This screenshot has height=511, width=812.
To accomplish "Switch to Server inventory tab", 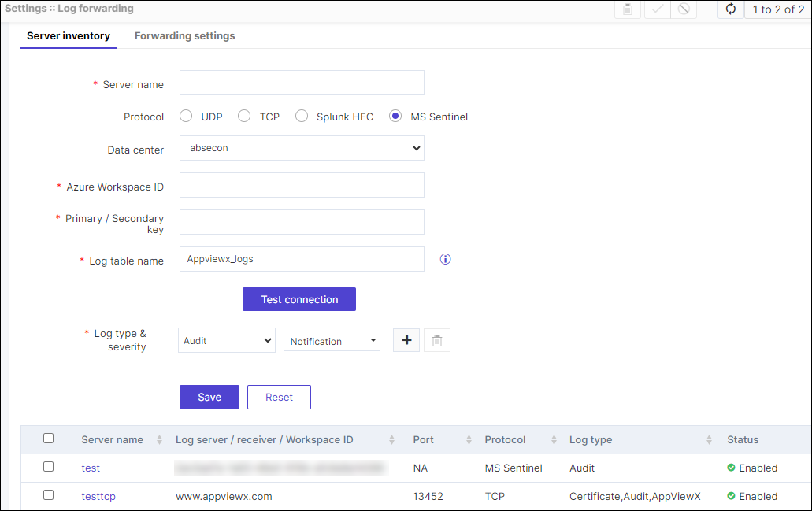I will pos(69,35).
